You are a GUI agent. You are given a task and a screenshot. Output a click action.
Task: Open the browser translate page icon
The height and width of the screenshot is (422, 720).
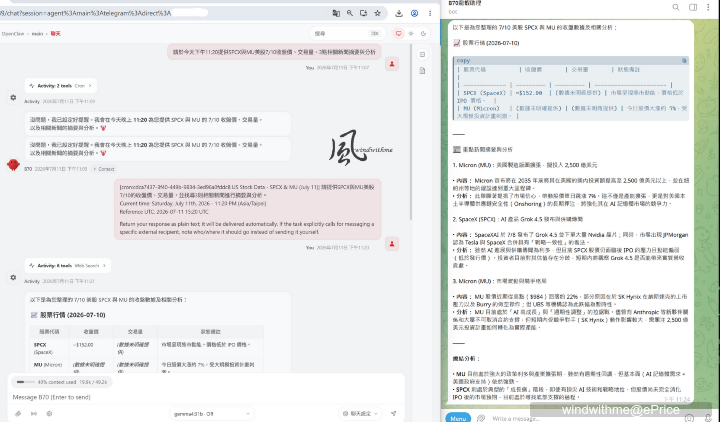336,13
